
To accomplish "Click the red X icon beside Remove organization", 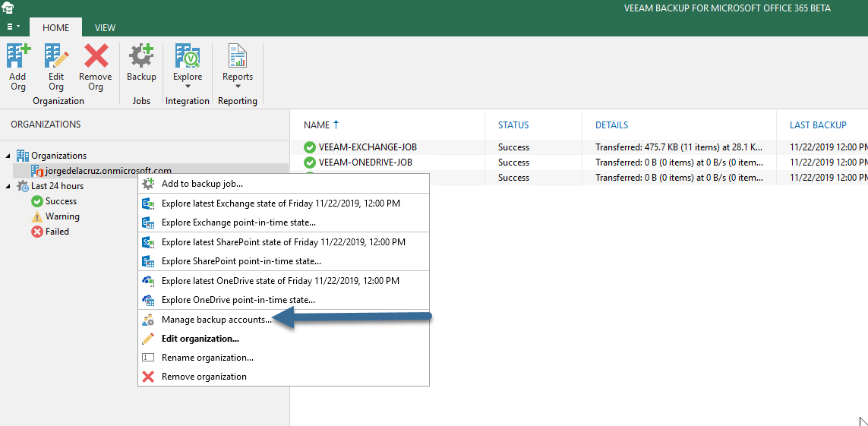I will [148, 376].
